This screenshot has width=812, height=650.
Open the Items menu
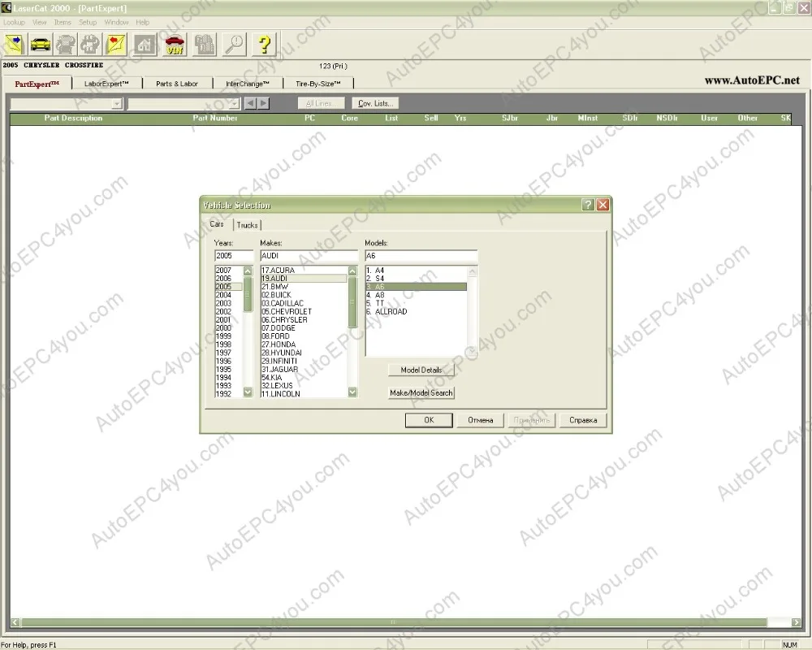pyautogui.click(x=63, y=22)
